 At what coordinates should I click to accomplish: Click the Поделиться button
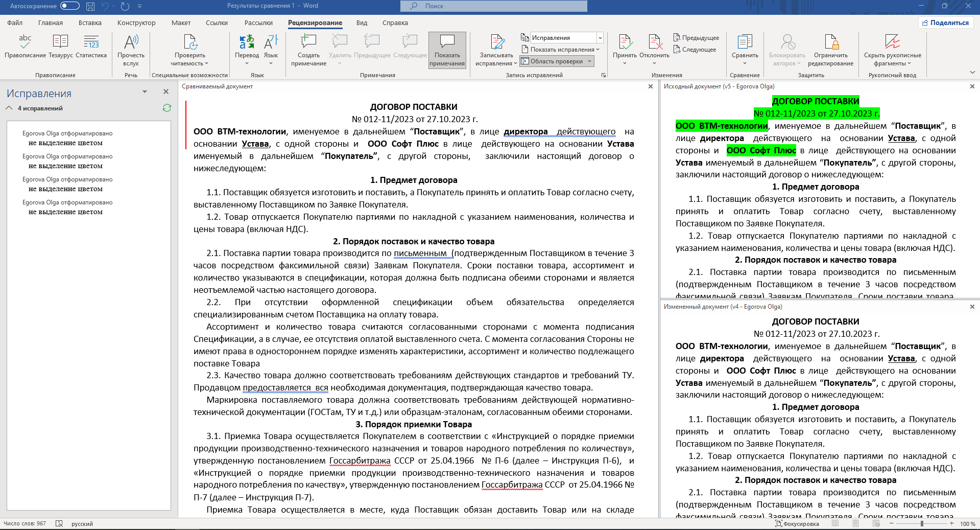point(945,22)
